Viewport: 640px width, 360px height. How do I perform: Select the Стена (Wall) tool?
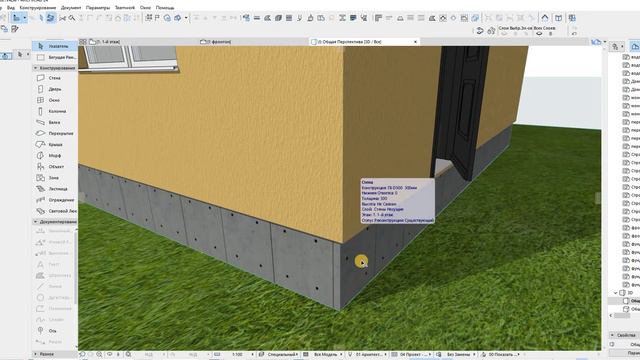click(x=55, y=78)
